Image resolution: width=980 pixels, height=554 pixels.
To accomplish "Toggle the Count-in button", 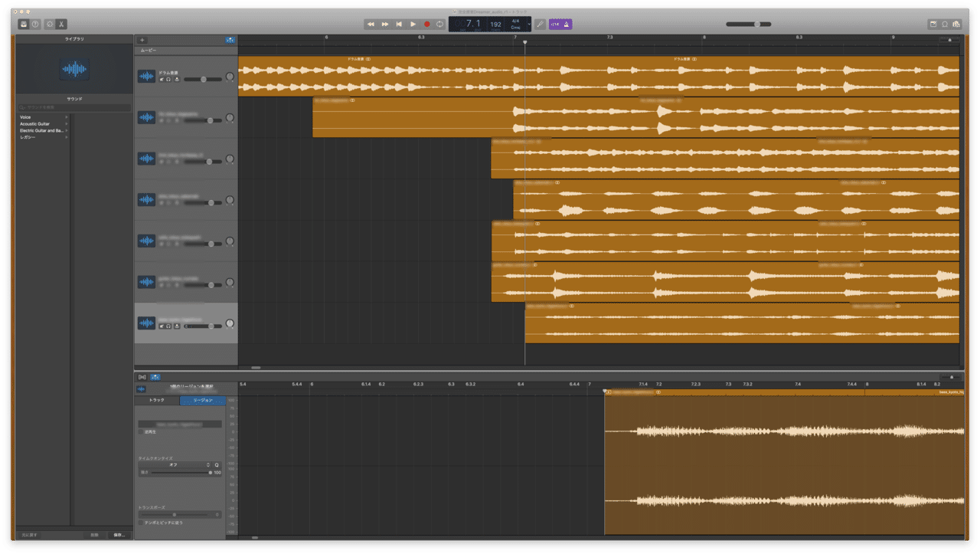I will pos(555,25).
